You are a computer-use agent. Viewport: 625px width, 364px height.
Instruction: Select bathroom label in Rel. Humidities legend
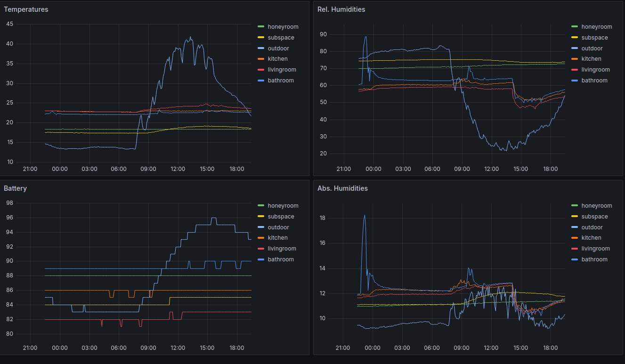pos(594,81)
